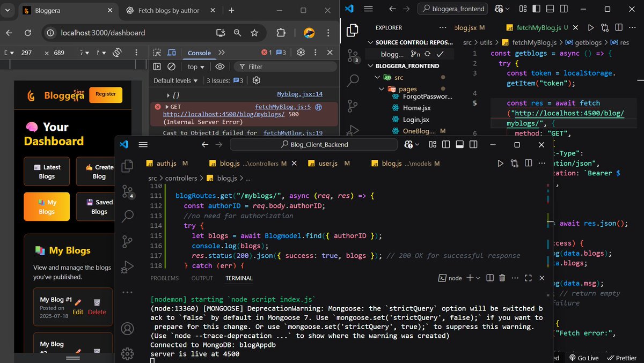Collapse Source Control Repositories section
Screen dimensions: 644x363
[371, 42]
